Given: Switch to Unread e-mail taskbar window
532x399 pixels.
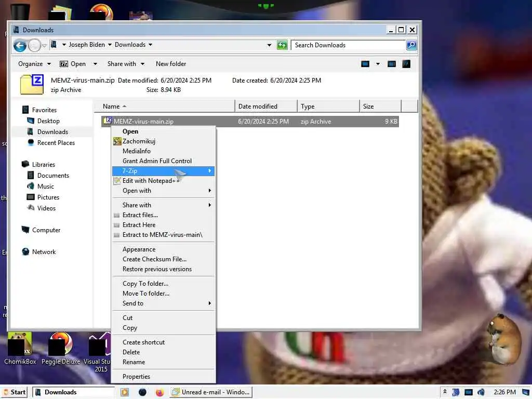Looking at the screenshot, I should (x=211, y=392).
